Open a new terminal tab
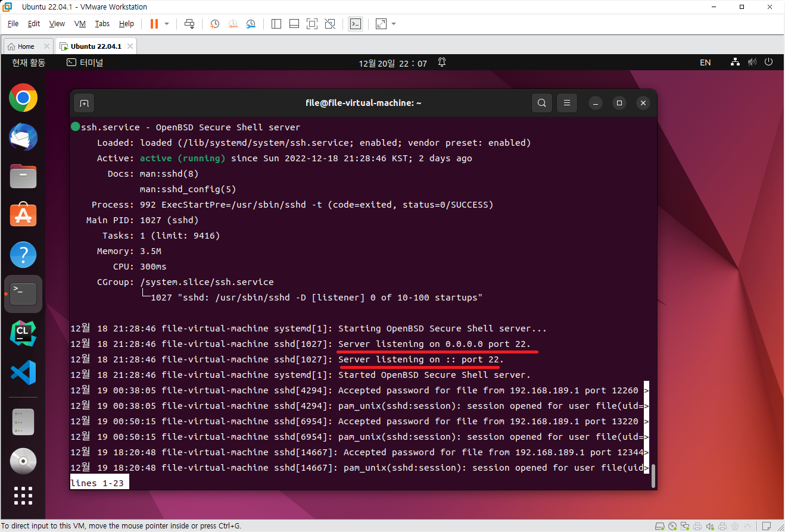This screenshot has width=785, height=532. point(85,103)
